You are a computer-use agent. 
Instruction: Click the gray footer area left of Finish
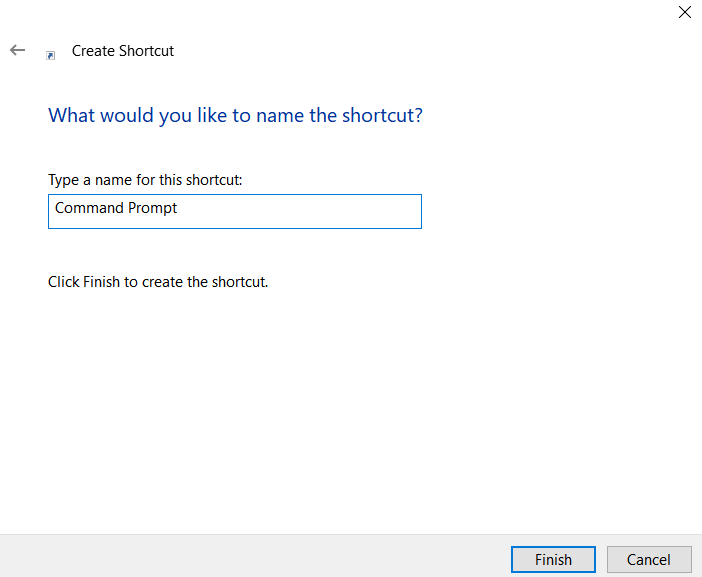click(250, 556)
